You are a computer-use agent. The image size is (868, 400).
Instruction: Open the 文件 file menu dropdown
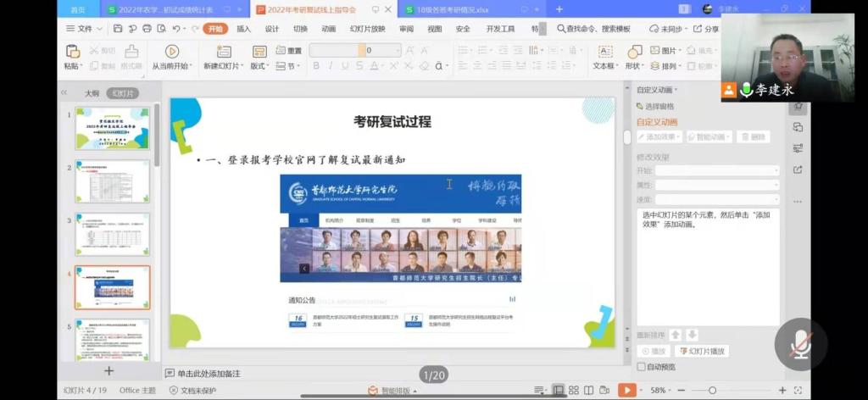(x=84, y=29)
